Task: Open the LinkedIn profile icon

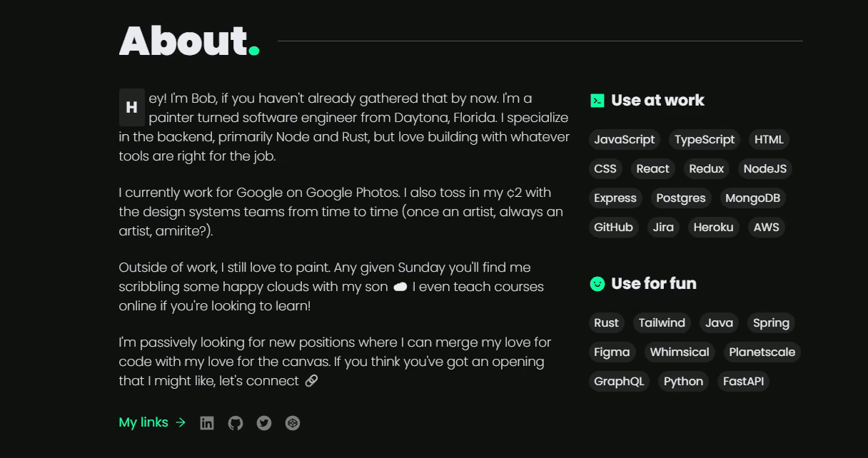Action: (x=207, y=423)
